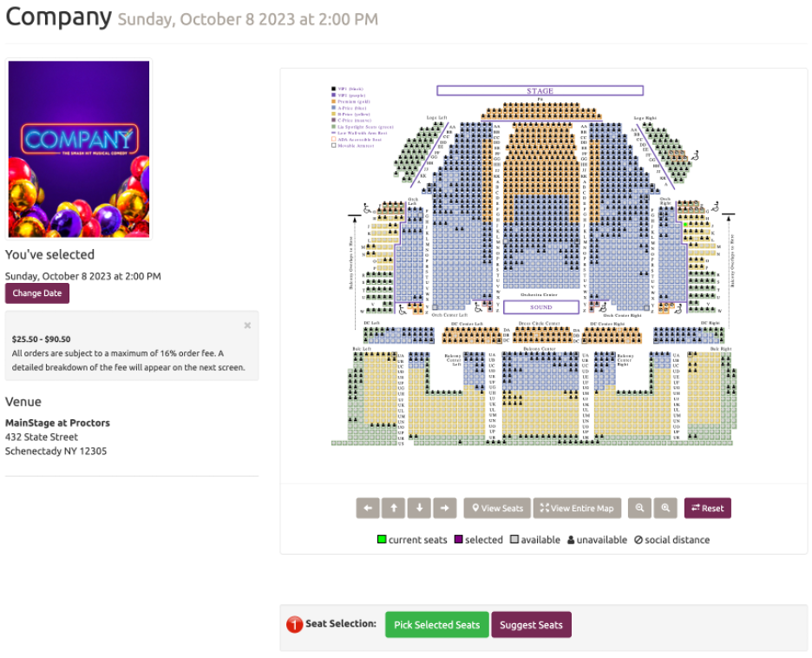Click the STAGE box on seat map
The height and width of the screenshot is (658, 812).
tap(540, 90)
